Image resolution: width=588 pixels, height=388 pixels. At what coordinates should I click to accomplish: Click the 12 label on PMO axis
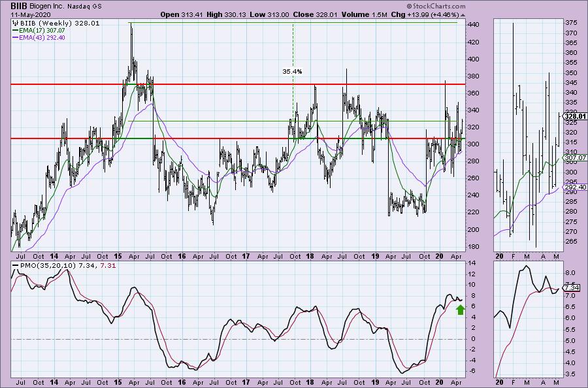472,274
